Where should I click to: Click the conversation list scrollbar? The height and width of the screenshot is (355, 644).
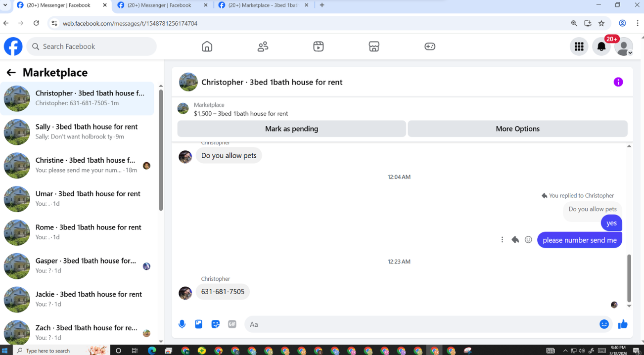(x=161, y=150)
